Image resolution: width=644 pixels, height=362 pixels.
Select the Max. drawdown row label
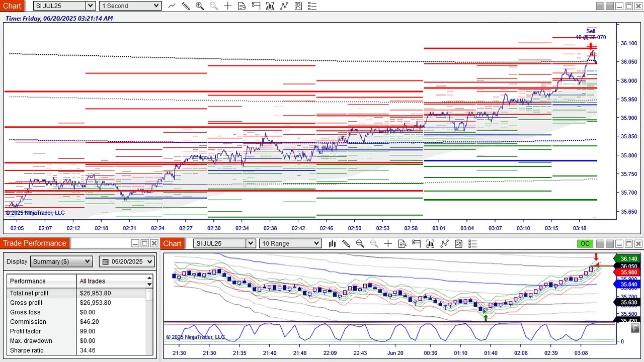(31, 341)
